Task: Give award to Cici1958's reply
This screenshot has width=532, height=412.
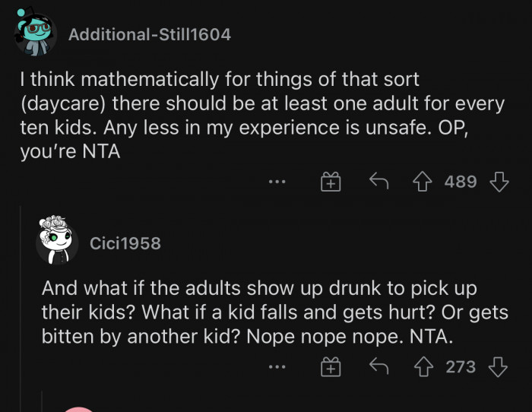Action: [331, 367]
